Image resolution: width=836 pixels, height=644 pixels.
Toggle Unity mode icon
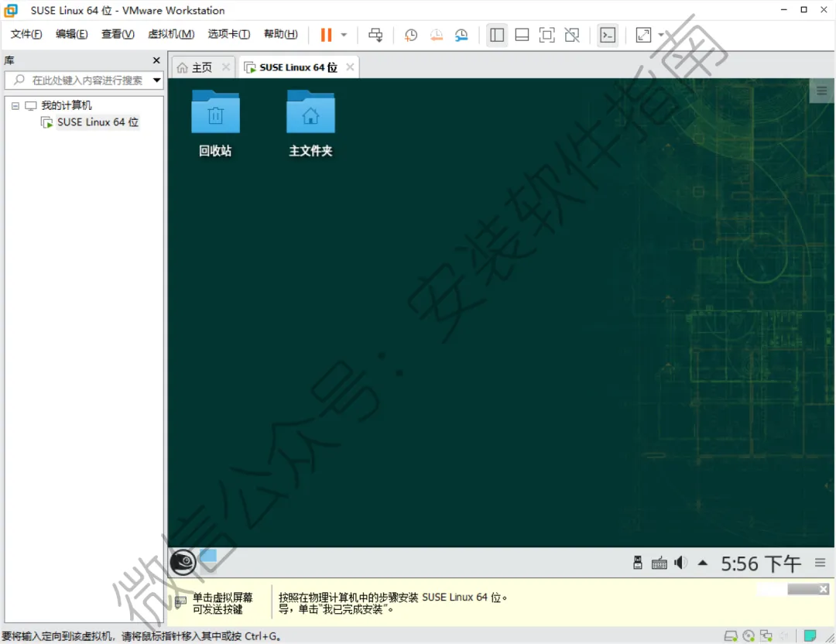click(x=572, y=35)
